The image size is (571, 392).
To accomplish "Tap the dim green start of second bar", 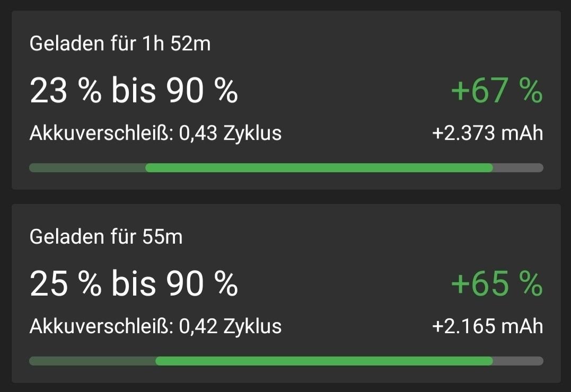I will coord(92,361).
